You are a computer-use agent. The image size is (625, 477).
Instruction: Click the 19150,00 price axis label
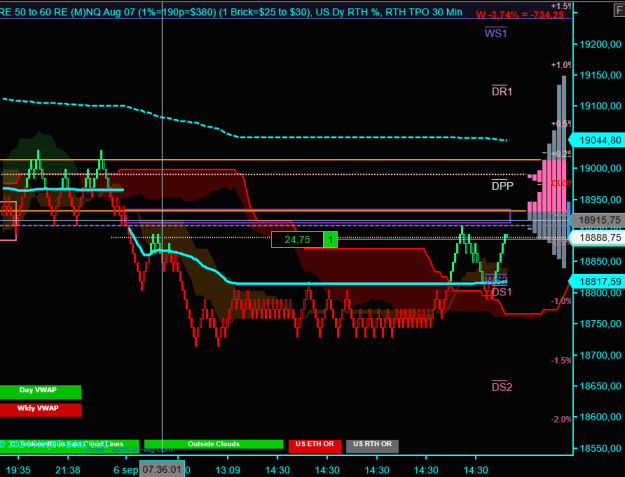click(x=600, y=75)
